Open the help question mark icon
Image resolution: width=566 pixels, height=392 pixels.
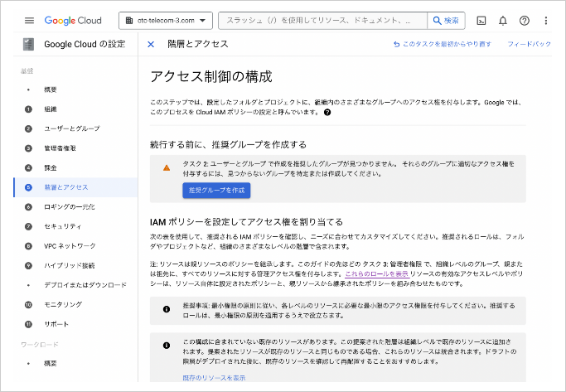[x=524, y=20]
